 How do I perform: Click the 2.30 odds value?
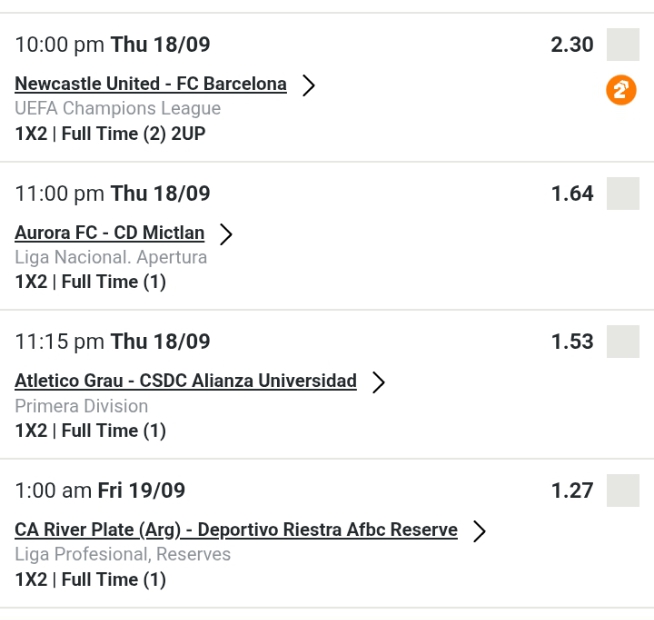(572, 45)
